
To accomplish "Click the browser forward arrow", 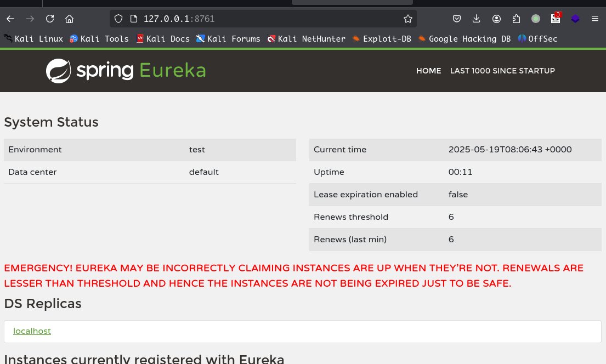I will (x=30, y=19).
